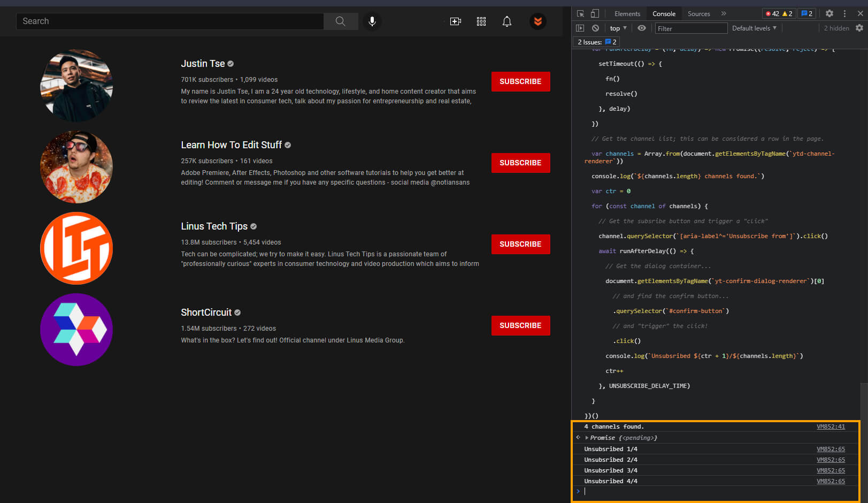Open the ShortCircuit channel title
868x503 pixels.
tap(206, 313)
